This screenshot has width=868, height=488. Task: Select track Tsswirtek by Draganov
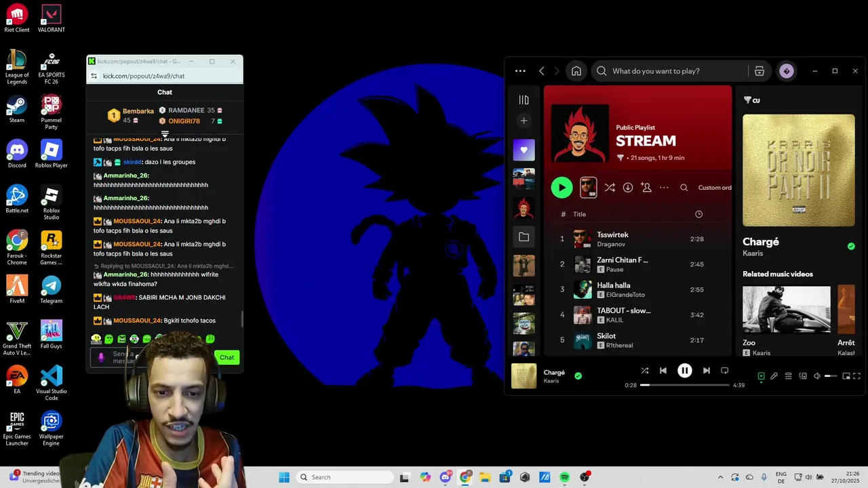coord(637,239)
